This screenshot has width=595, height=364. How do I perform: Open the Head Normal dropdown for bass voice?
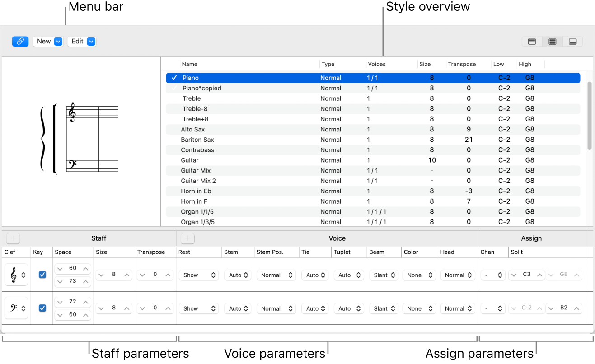pos(458,308)
